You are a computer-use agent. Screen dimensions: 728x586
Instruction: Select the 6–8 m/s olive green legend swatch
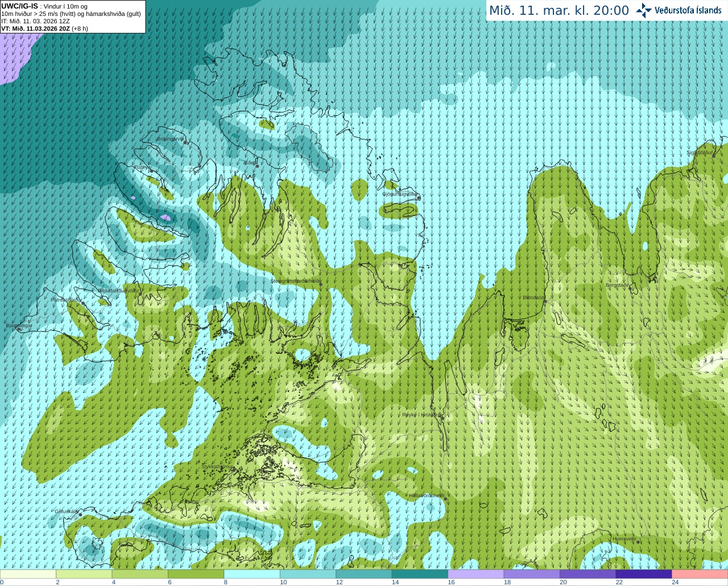[x=196, y=574]
